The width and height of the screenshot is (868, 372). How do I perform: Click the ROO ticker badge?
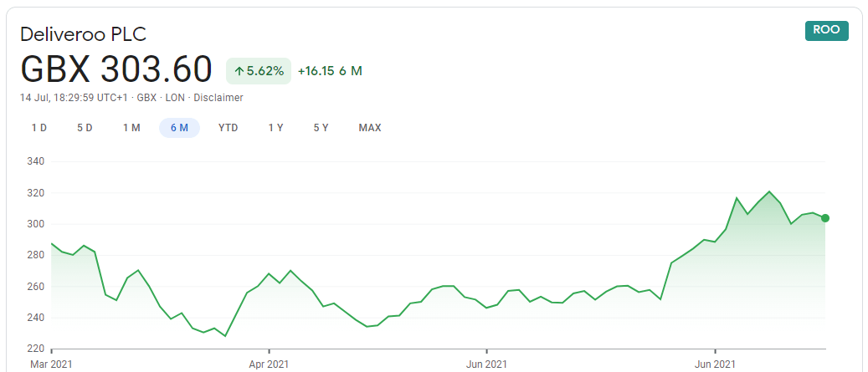[x=826, y=30]
